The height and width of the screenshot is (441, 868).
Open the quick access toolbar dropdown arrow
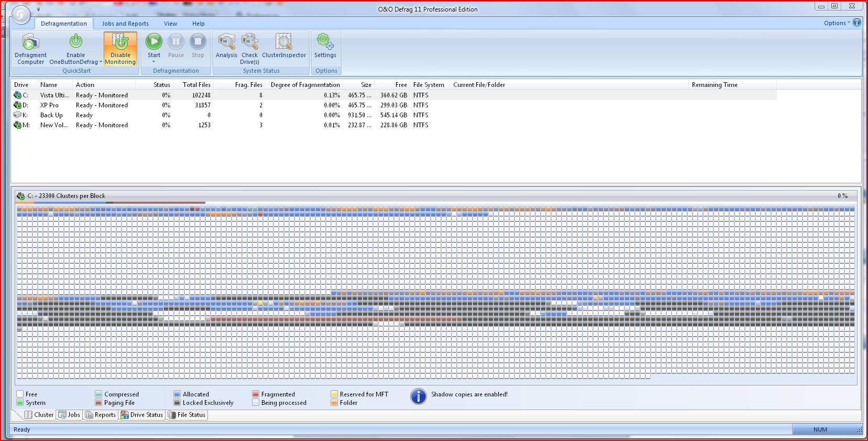pos(38,9)
